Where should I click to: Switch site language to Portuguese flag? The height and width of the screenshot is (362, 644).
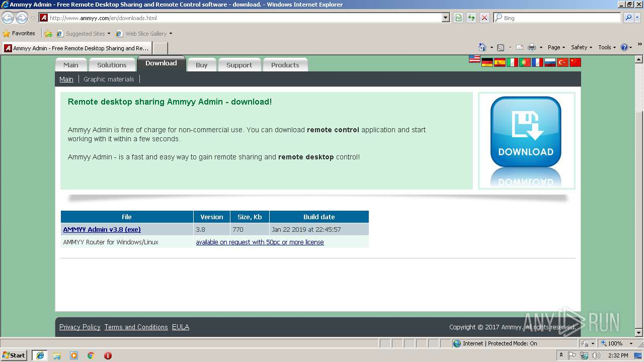525,62
